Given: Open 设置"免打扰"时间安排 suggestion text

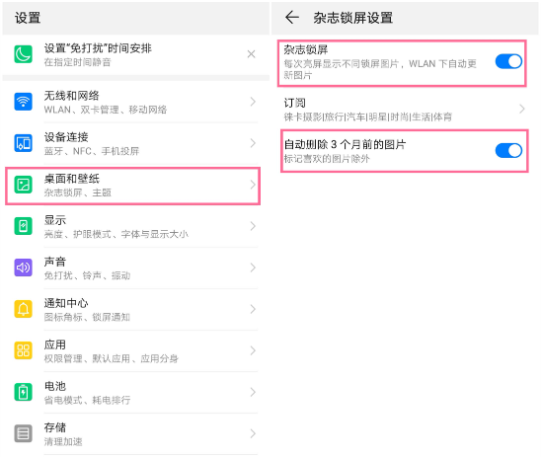Looking at the screenshot, I should 98,48.
